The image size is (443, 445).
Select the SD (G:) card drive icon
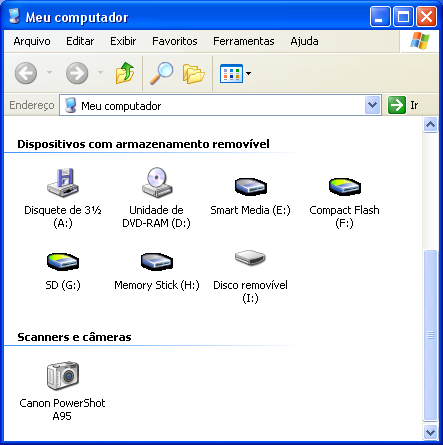coord(63,262)
